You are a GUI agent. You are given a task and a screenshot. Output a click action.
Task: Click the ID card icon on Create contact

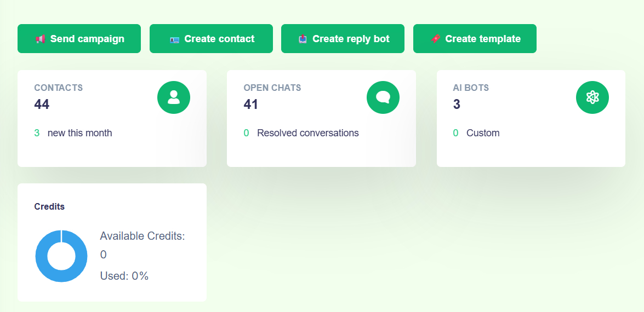coord(174,39)
